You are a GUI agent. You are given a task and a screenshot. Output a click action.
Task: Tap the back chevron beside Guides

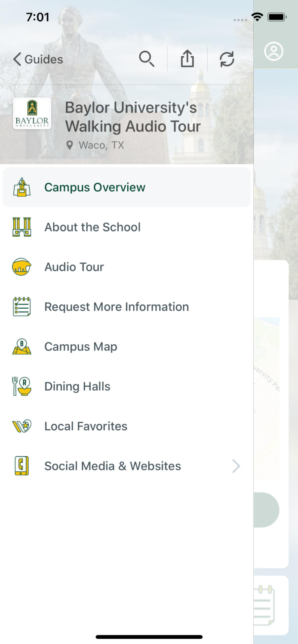click(16, 59)
